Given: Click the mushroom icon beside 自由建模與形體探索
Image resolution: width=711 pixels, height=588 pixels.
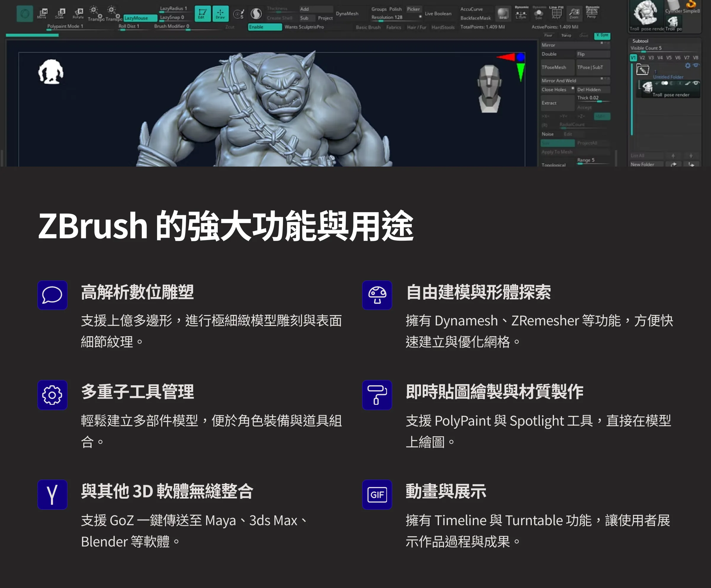Looking at the screenshot, I should pyautogui.click(x=377, y=295).
